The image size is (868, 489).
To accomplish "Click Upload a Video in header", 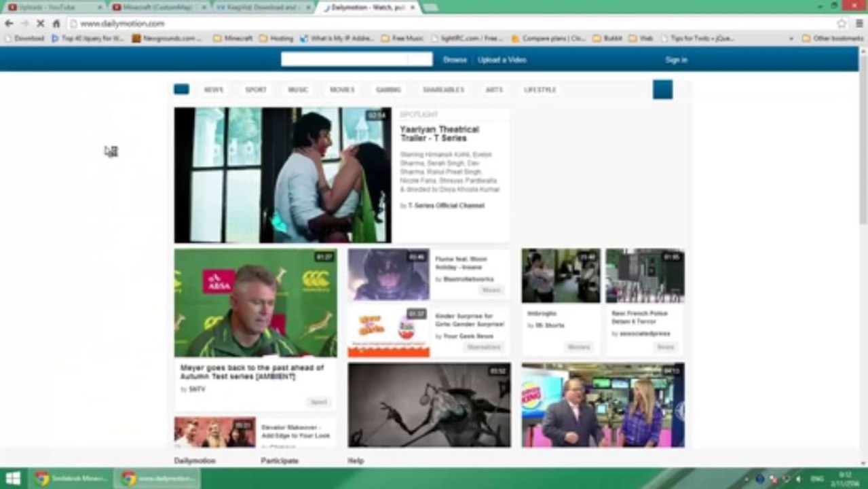I will (x=502, y=60).
